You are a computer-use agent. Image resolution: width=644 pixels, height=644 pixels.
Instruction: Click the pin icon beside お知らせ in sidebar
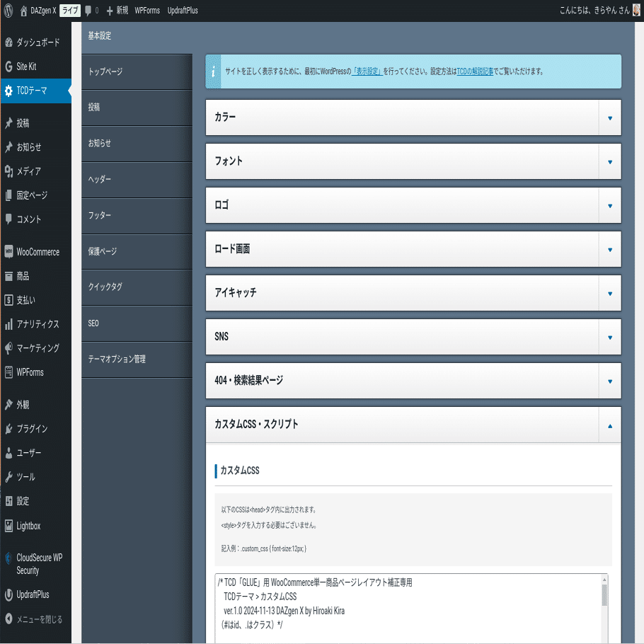(x=8, y=146)
